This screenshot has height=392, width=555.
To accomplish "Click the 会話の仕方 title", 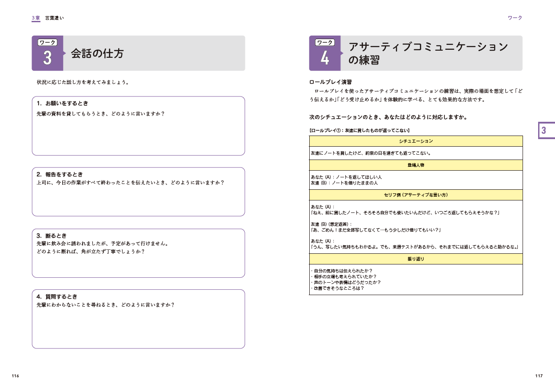I will (97, 54).
